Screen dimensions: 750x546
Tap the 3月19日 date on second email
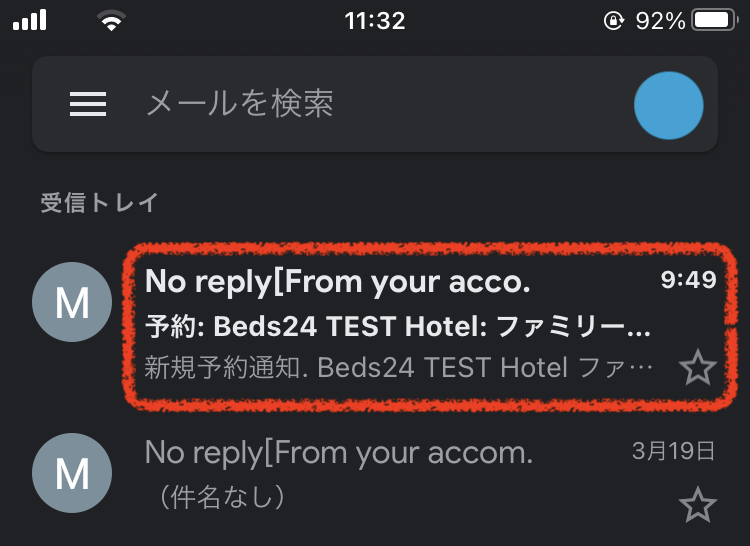(x=674, y=451)
